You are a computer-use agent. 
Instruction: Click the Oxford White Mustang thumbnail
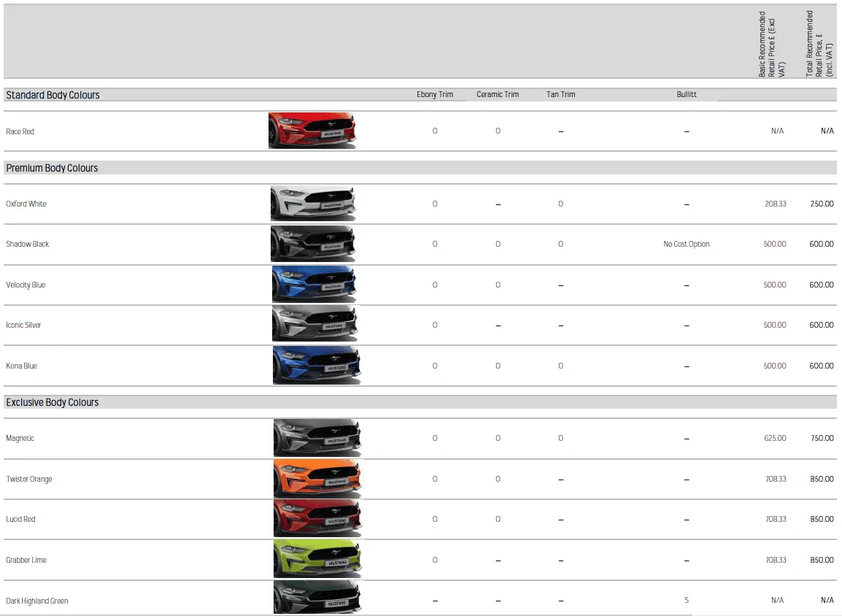point(313,204)
